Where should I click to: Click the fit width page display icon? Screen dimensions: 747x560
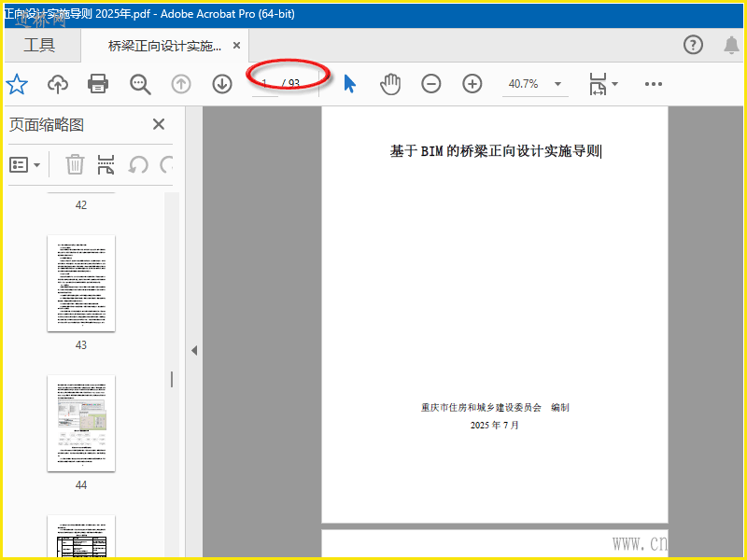coord(598,84)
